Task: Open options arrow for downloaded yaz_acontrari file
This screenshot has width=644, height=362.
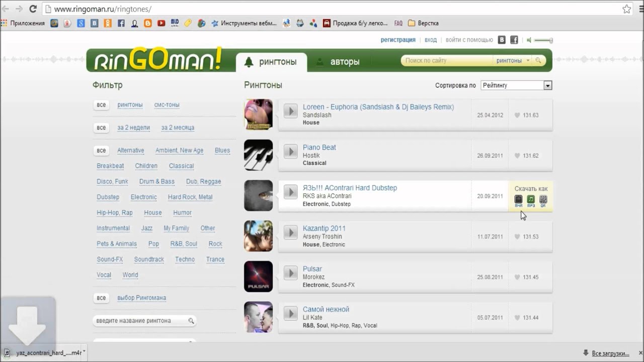Action: click(x=84, y=352)
